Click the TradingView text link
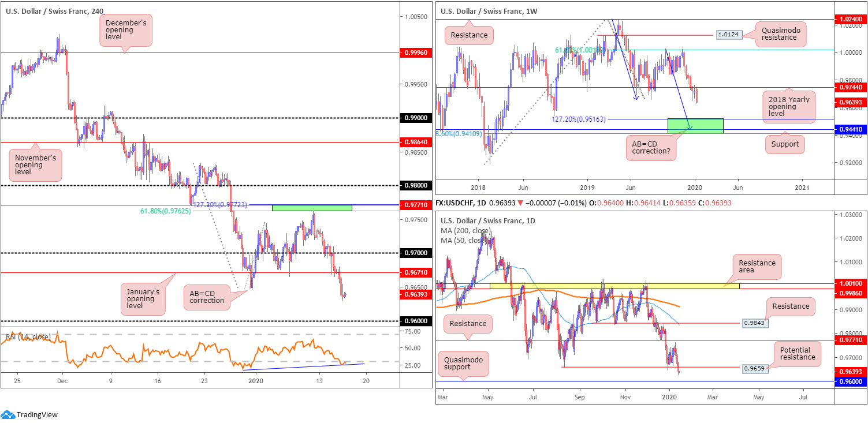 pos(37,414)
